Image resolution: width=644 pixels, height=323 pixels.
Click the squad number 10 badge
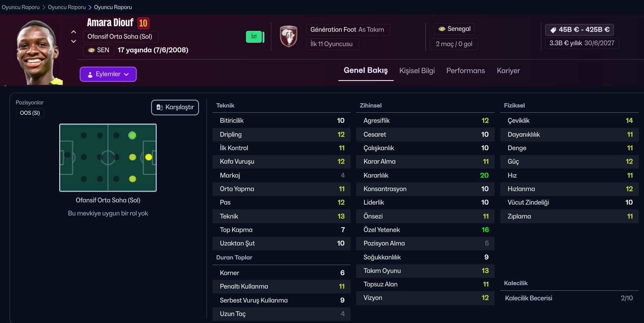(x=143, y=23)
